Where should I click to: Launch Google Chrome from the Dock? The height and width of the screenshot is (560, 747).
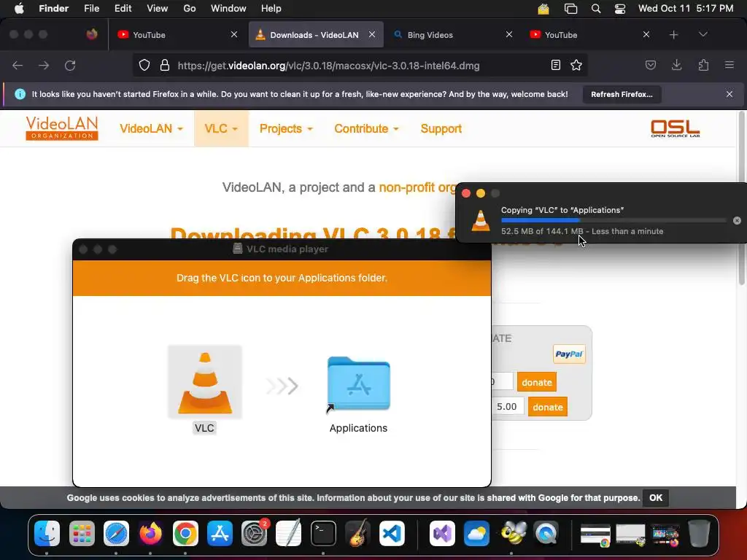[185, 533]
